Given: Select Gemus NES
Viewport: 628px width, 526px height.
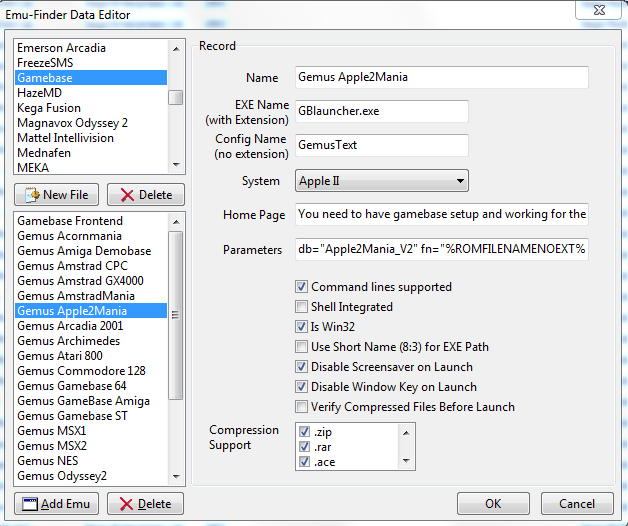Looking at the screenshot, I should [91, 461].
